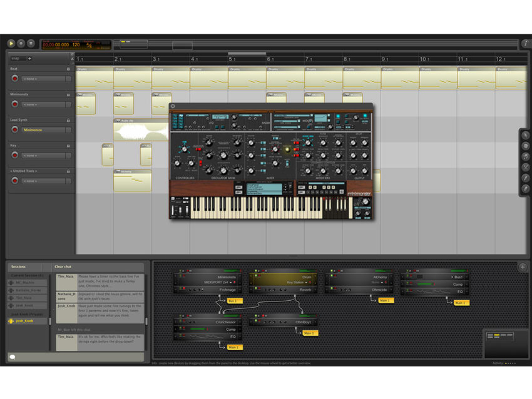
Task: Click the rack overview minimap thumbnail
Action: click(x=500, y=336)
